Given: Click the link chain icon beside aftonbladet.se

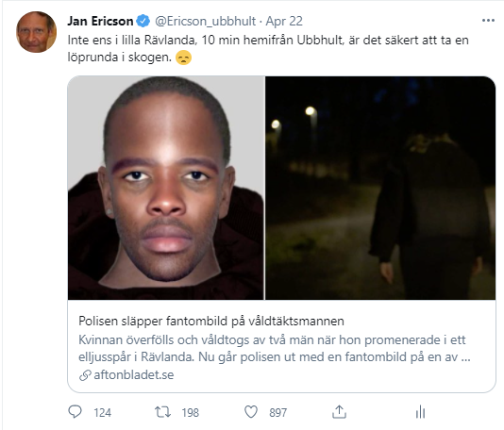Looking at the screenshot, I should (85, 375).
